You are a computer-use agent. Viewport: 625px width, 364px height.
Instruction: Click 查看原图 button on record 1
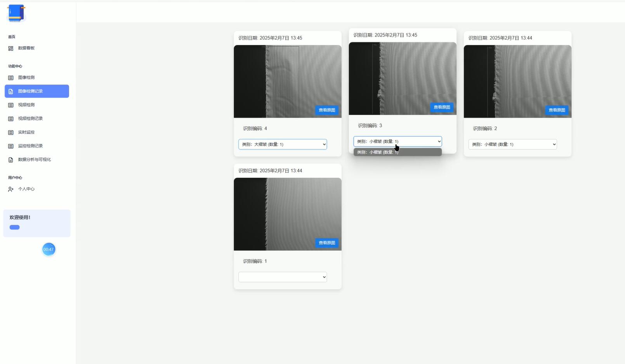326,243
